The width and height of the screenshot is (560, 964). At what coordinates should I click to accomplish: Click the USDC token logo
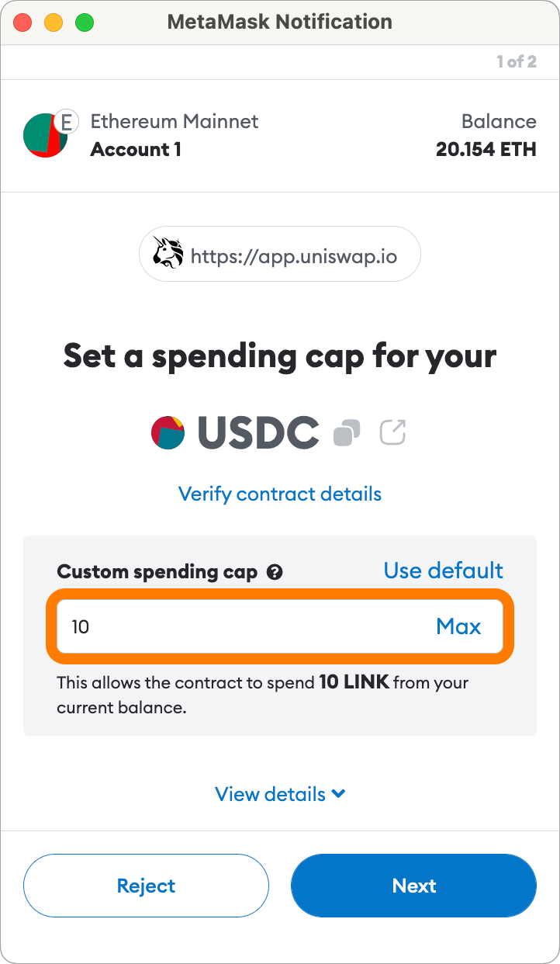click(168, 433)
